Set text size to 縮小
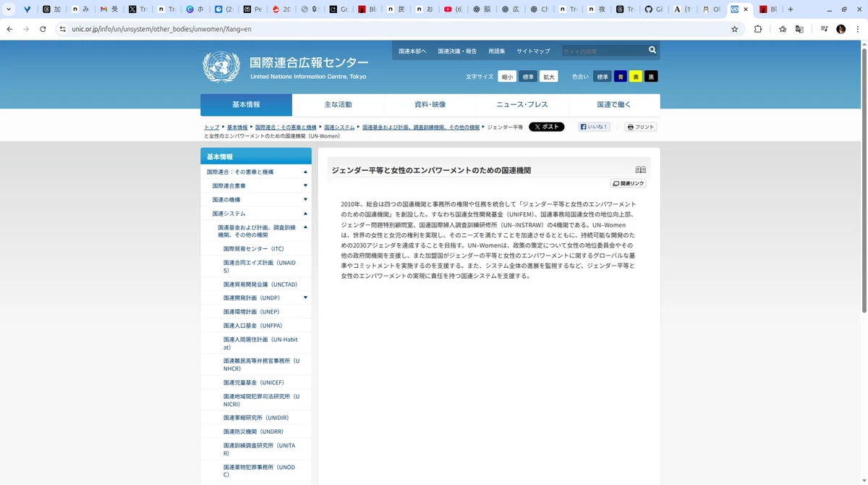The image size is (868, 485). (507, 77)
